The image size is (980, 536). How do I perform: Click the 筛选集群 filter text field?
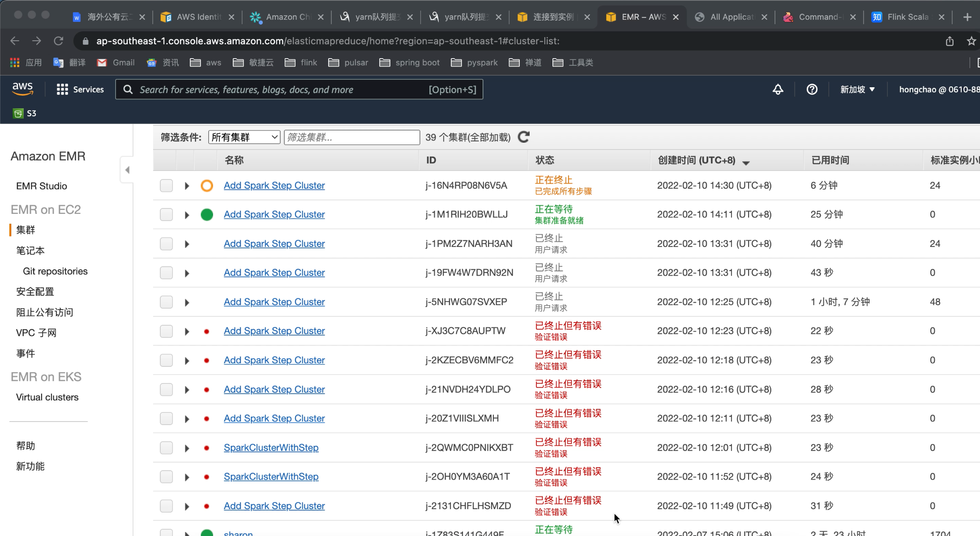coord(352,137)
